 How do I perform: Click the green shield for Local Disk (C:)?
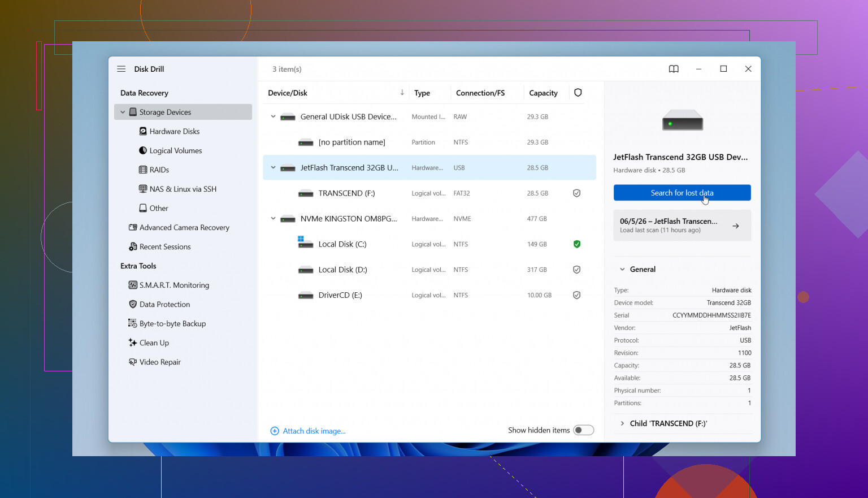point(577,244)
